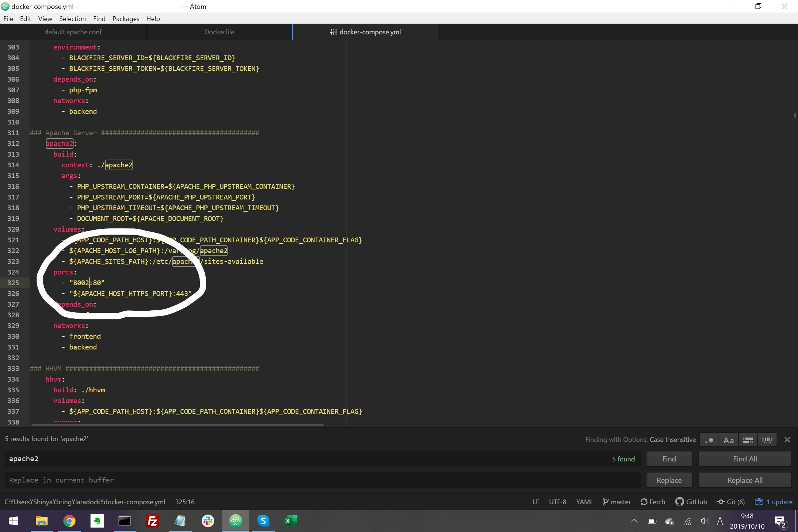The image size is (798, 532).
Task: Open the Git (6) changes panel
Action: pos(731,502)
